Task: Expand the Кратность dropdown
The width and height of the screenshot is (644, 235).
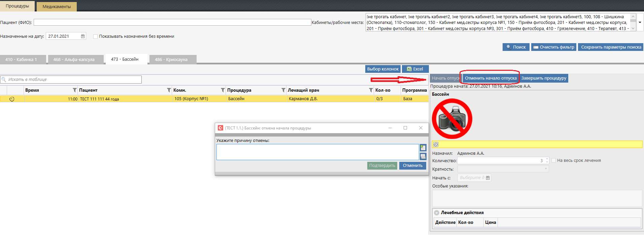Action: pyautogui.click(x=546, y=169)
